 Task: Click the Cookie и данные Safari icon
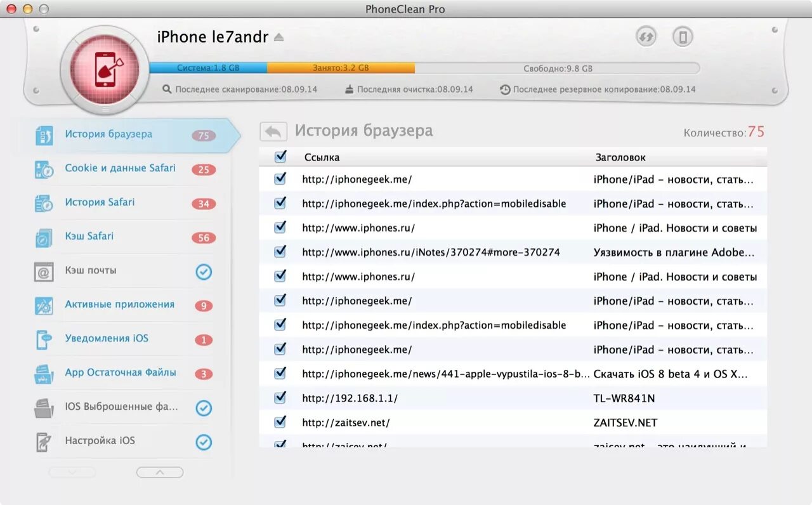click(44, 169)
